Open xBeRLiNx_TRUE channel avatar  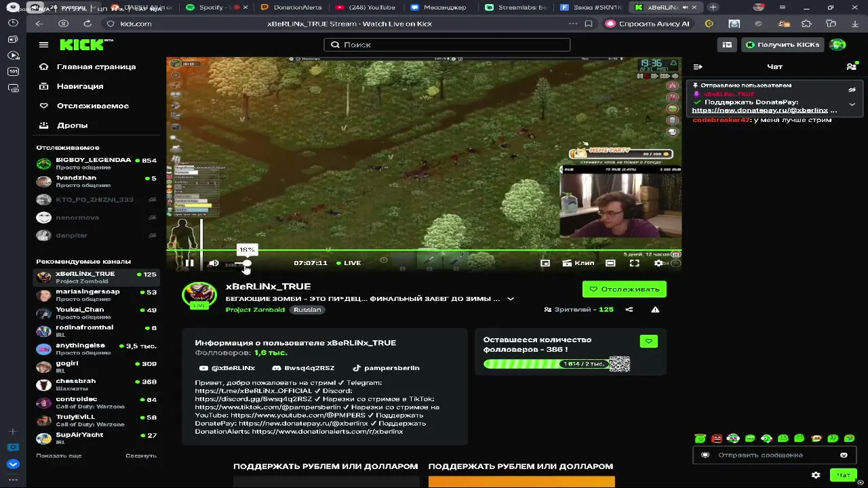199,295
